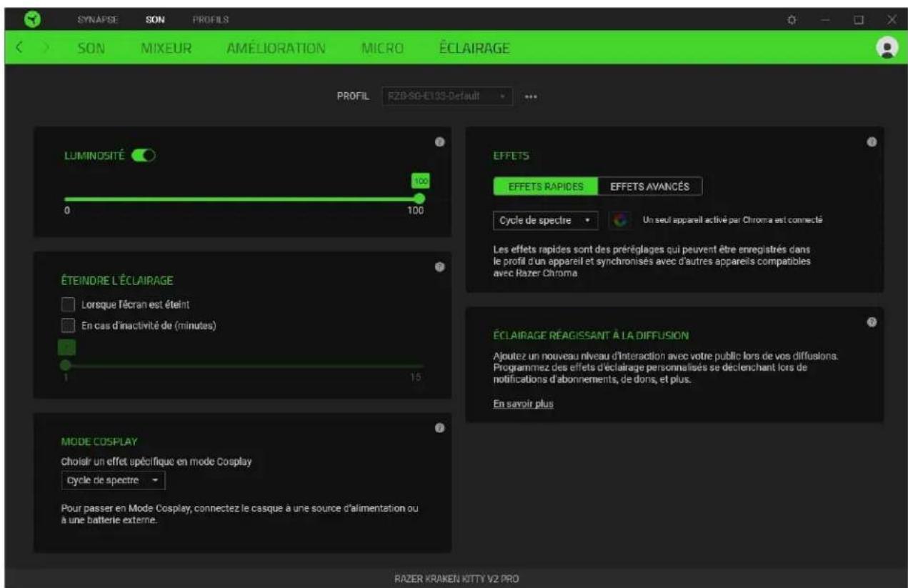Open the Chroma Studio color wheel icon
The width and height of the screenshot is (908, 588).
(x=619, y=220)
